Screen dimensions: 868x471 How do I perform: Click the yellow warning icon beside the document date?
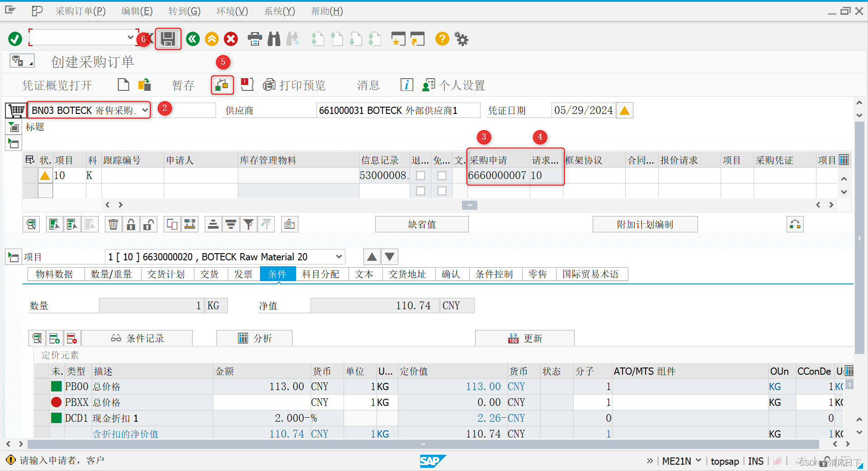pyautogui.click(x=624, y=110)
